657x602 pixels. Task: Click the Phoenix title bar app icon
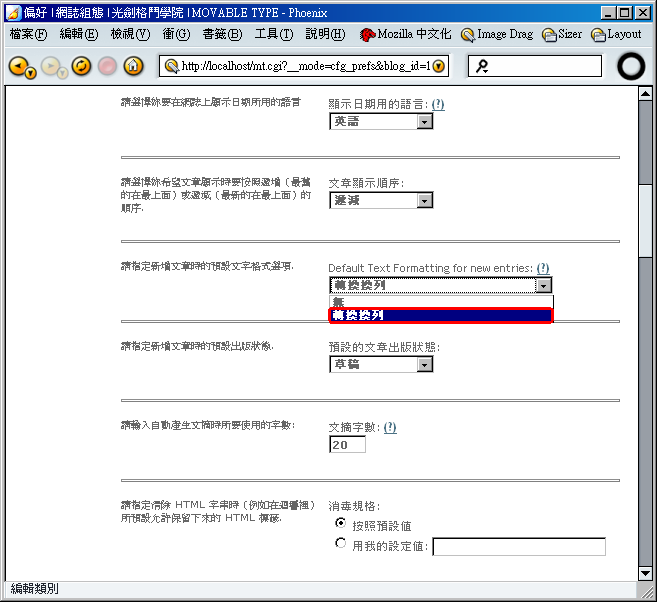[x=13, y=13]
